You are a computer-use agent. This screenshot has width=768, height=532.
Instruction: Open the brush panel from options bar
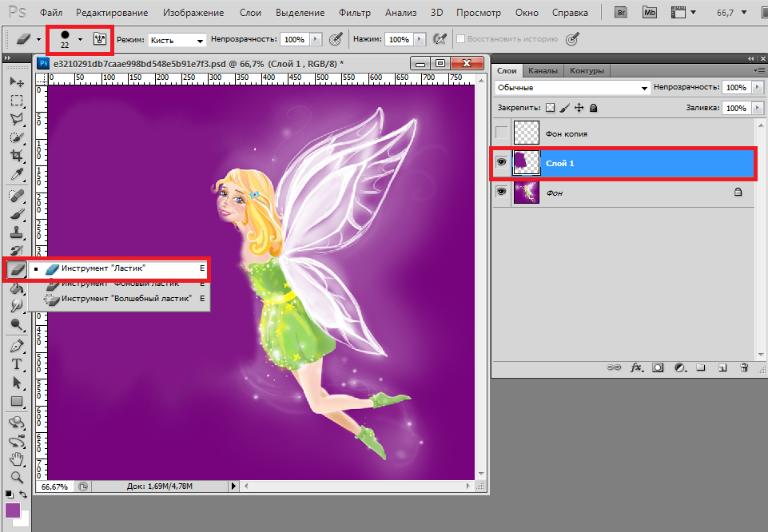(x=100, y=39)
